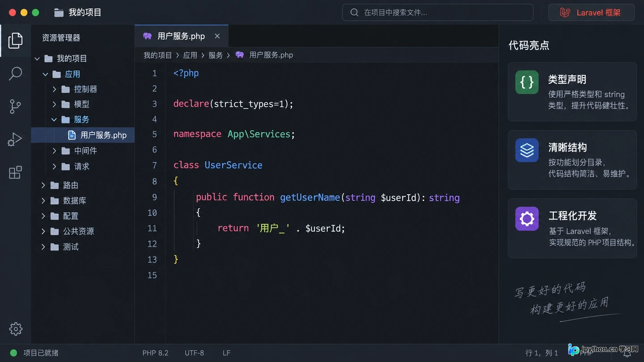Click 应用 in the breadcrumb path
The width and height of the screenshot is (644, 362).
190,55
